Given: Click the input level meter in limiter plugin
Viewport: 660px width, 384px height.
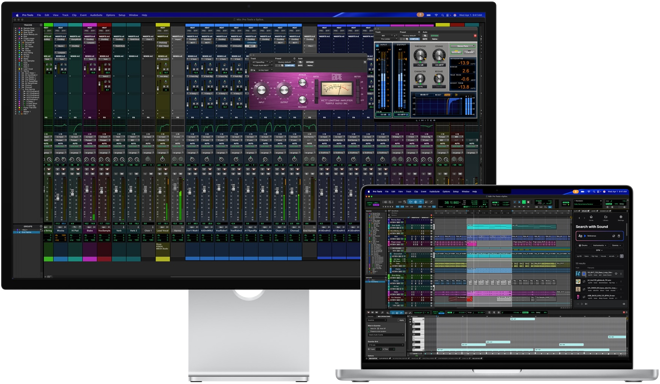Looking at the screenshot, I should click(383, 80).
